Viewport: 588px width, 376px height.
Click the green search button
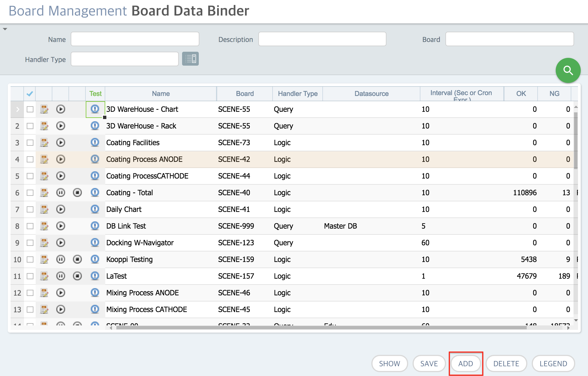pyautogui.click(x=568, y=70)
